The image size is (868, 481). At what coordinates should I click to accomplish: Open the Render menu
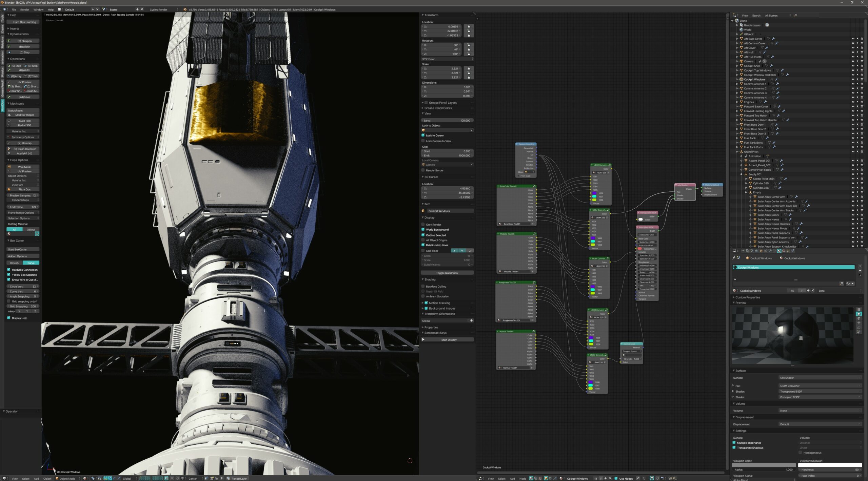(25, 9)
